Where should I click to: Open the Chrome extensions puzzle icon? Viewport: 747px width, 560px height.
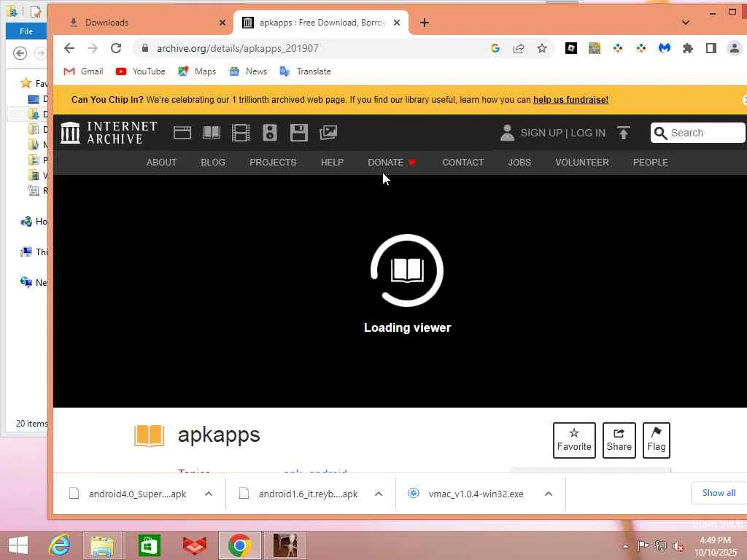pos(687,48)
